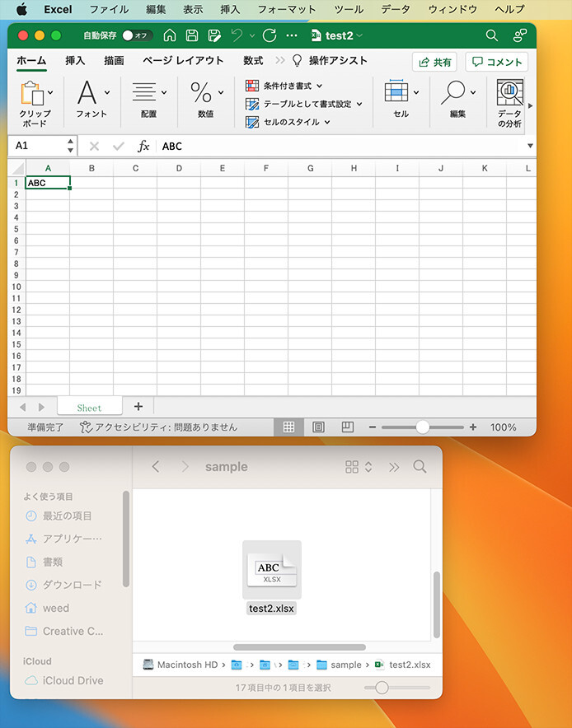Click the formula bar containing ABC
This screenshot has width=572, height=728.
click(342, 147)
